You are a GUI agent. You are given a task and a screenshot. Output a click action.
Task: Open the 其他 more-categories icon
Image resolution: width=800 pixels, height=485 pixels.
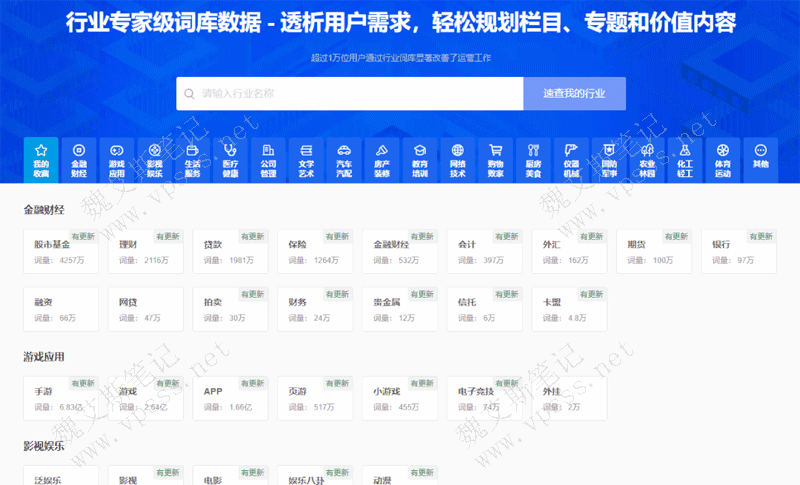[x=761, y=159]
